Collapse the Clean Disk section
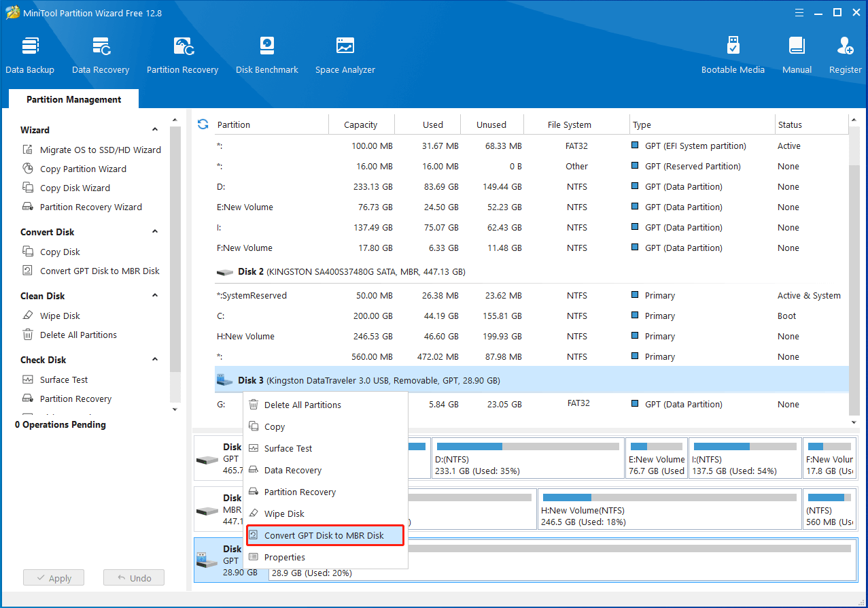 [155, 296]
